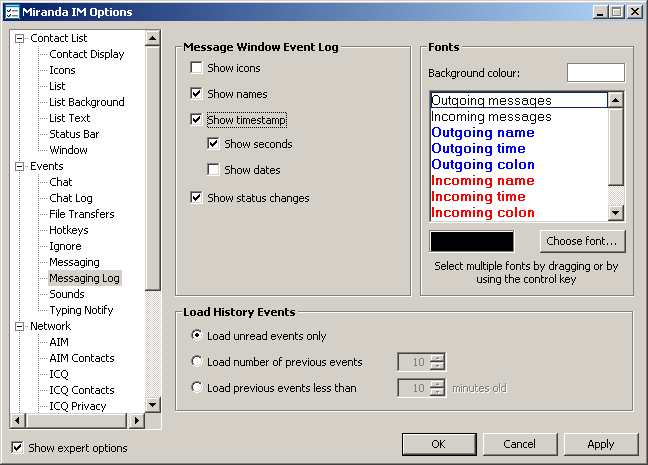
Task: Select Messaging in the tree
Action: click(74, 262)
